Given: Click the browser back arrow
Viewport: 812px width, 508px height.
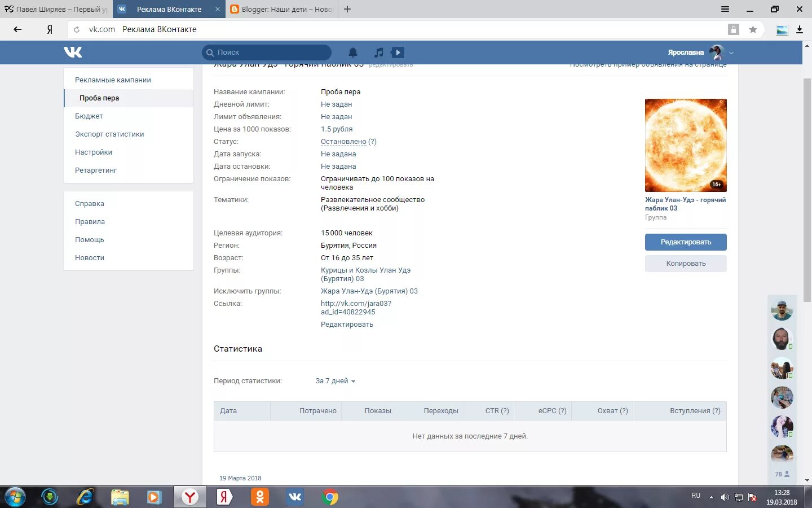Looking at the screenshot, I should point(17,29).
